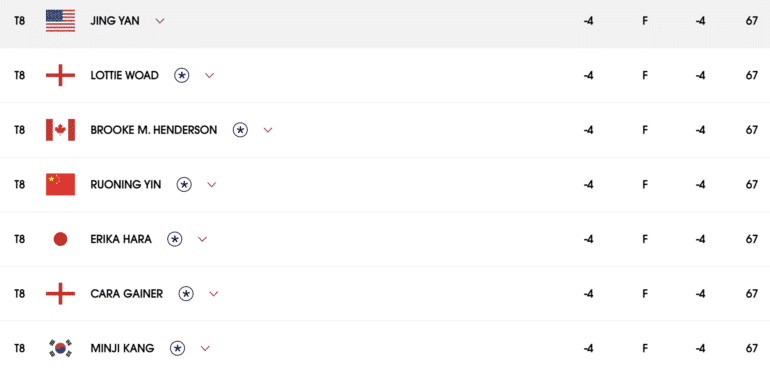Image resolution: width=770 pixels, height=372 pixels.
Task: Toggle the favorite star for Lottie Woad
Action: click(x=182, y=75)
